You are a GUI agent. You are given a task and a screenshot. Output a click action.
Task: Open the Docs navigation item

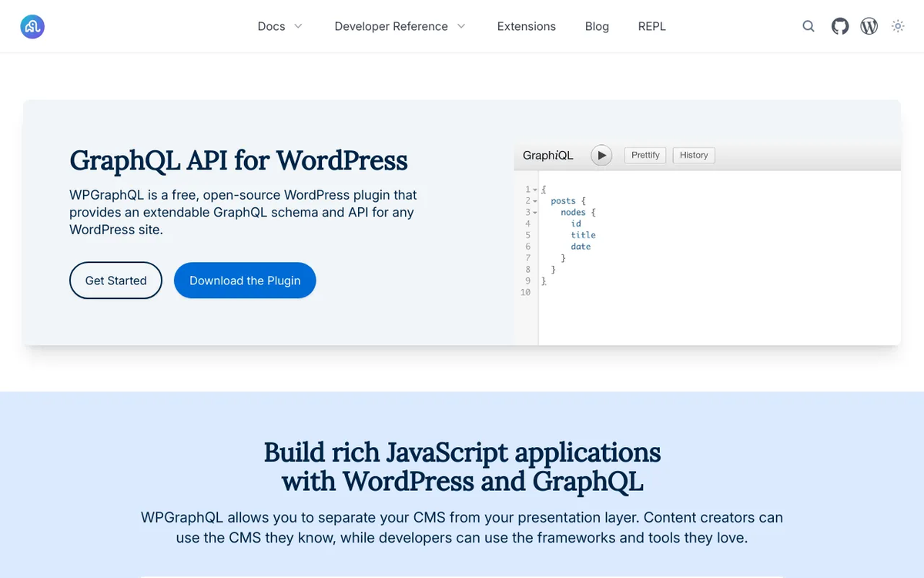point(271,26)
